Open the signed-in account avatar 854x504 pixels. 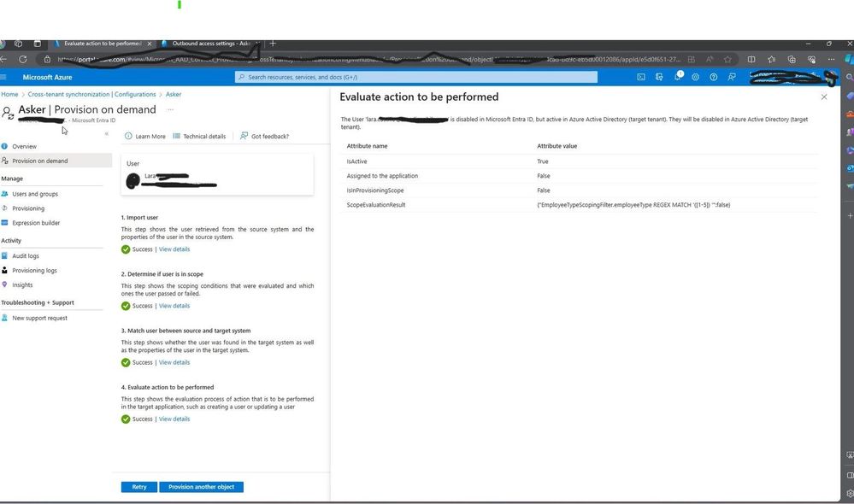pos(831,78)
